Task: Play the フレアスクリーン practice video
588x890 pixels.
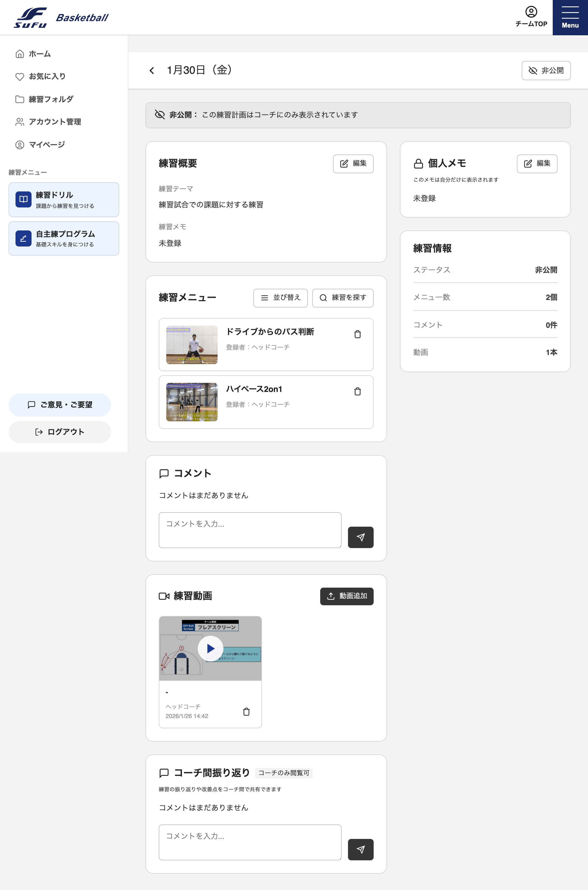Action: (210, 649)
